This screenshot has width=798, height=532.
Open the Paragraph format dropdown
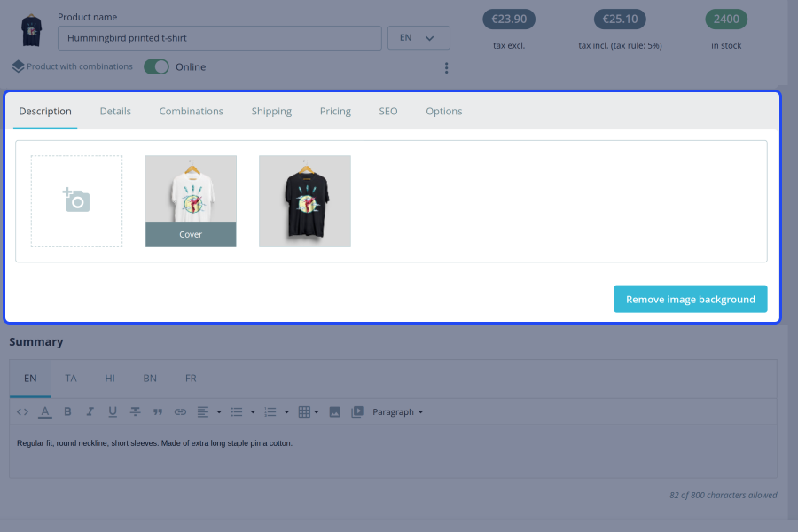pos(398,411)
